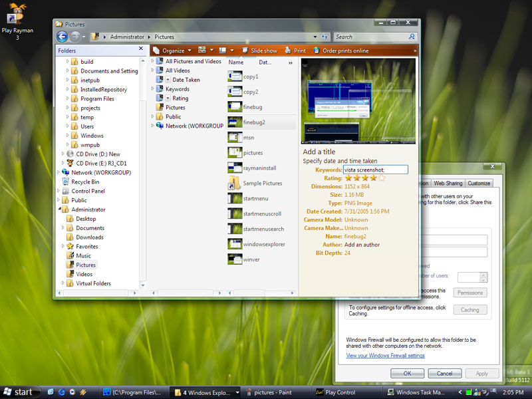532x399 pixels.
Task: Expand the Documents folder under Administrator
Action: click(63, 227)
